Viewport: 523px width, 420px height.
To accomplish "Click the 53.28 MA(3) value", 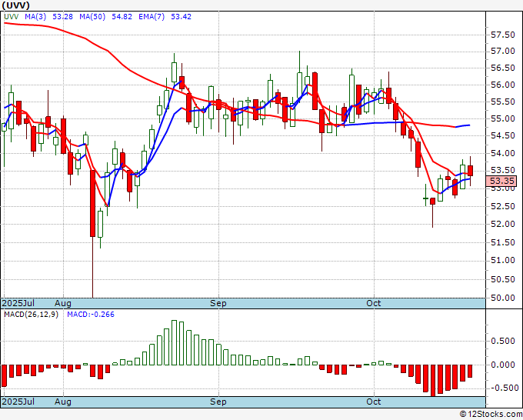I will point(62,17).
